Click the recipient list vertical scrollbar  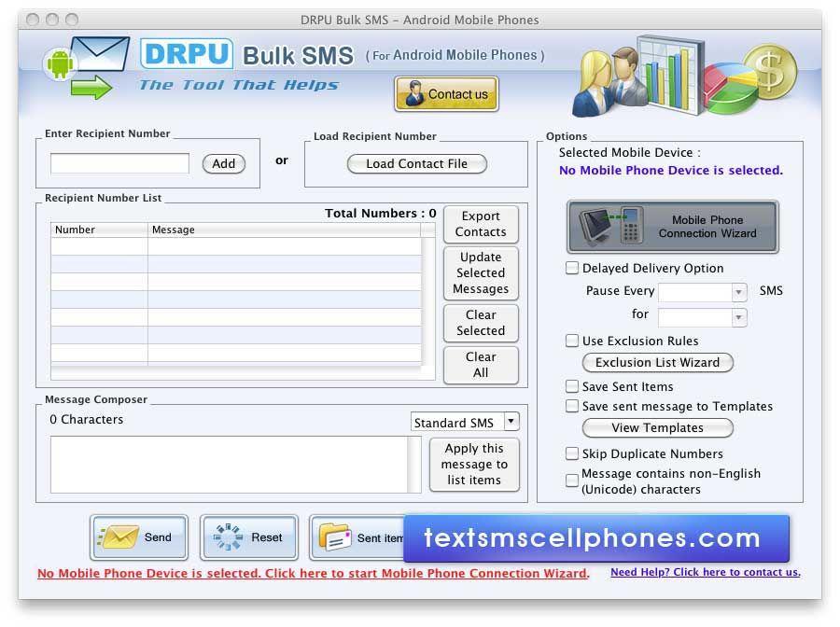[x=428, y=301]
